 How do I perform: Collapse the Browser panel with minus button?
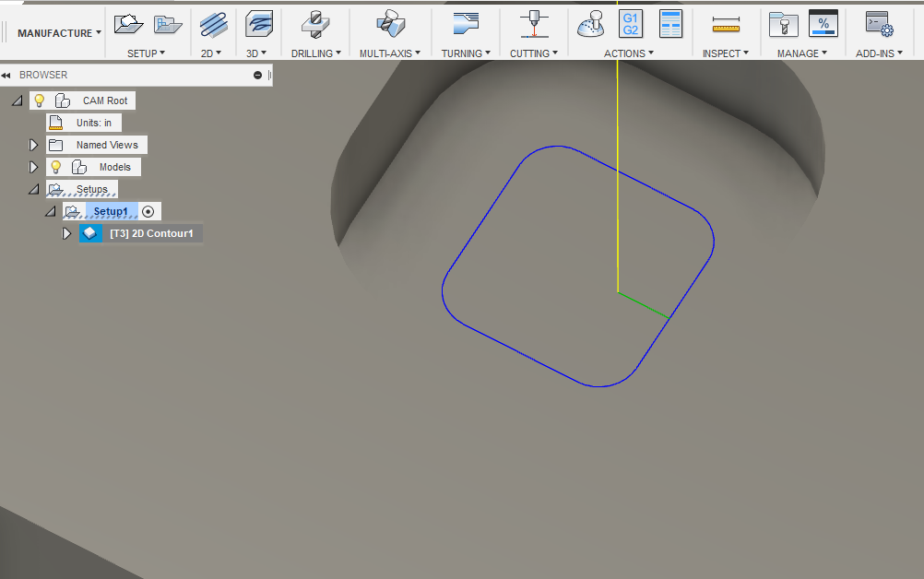click(x=258, y=75)
